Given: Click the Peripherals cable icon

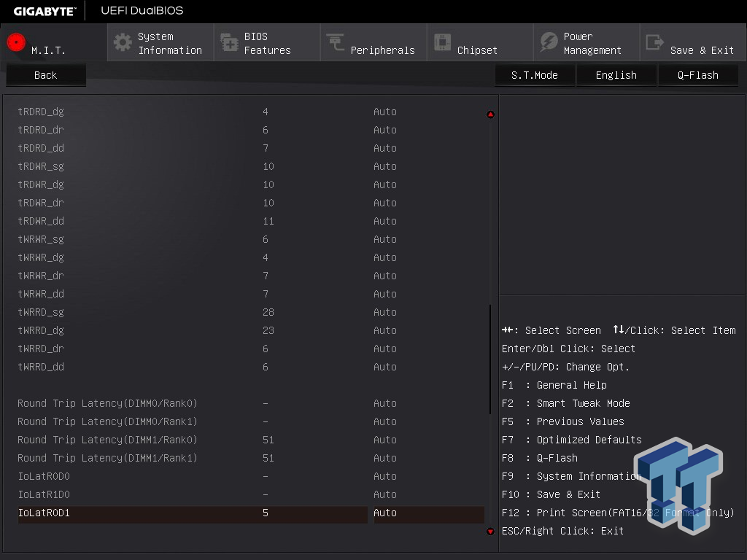Looking at the screenshot, I should point(336,42).
